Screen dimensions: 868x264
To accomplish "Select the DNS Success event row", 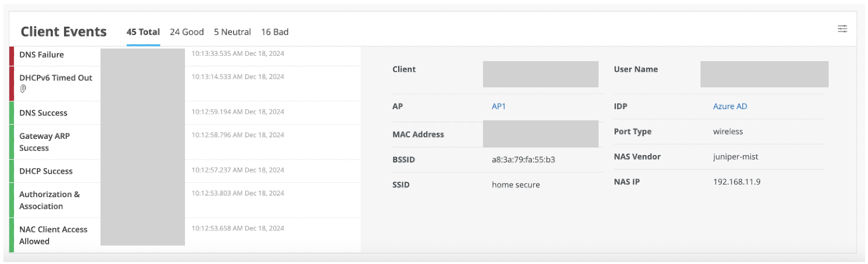I will (43, 113).
